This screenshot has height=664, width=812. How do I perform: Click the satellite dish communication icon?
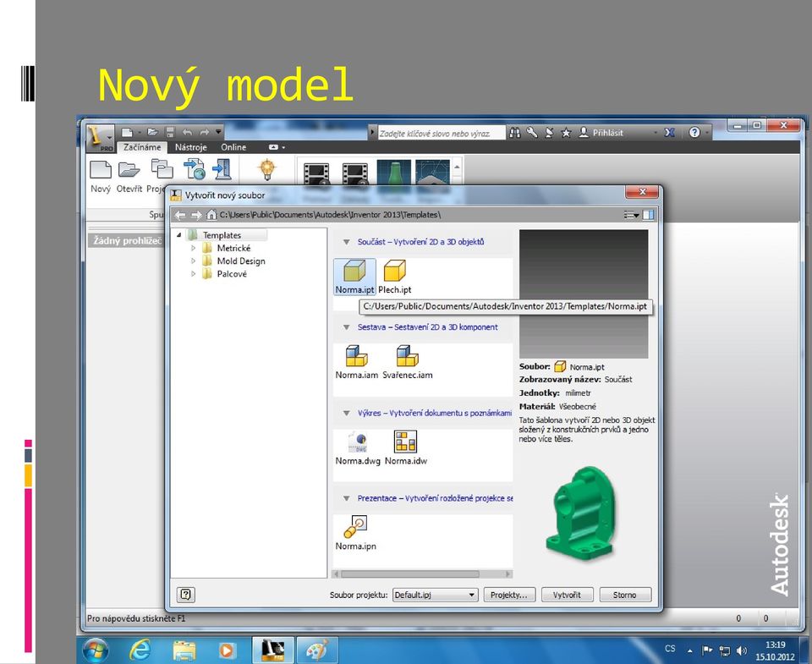click(x=550, y=133)
